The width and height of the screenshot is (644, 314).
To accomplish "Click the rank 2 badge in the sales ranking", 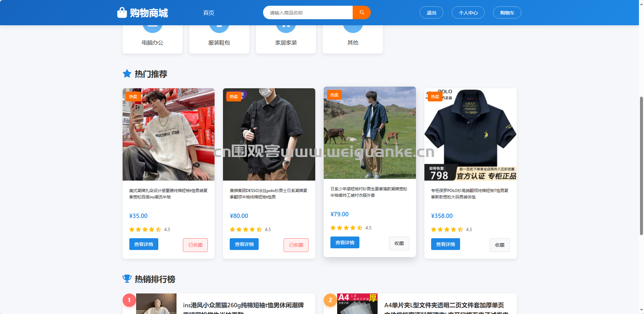I will click(x=330, y=300).
